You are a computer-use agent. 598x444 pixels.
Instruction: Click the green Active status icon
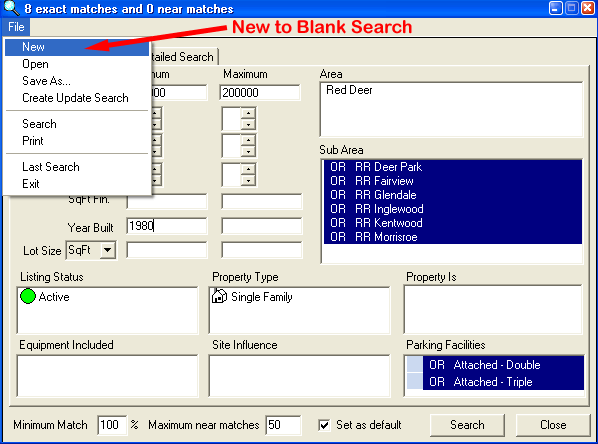[28, 296]
